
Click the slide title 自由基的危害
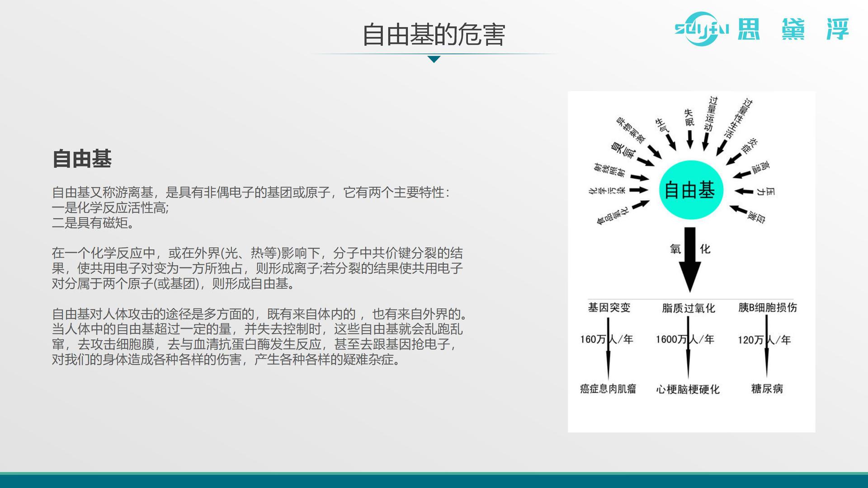point(434,35)
